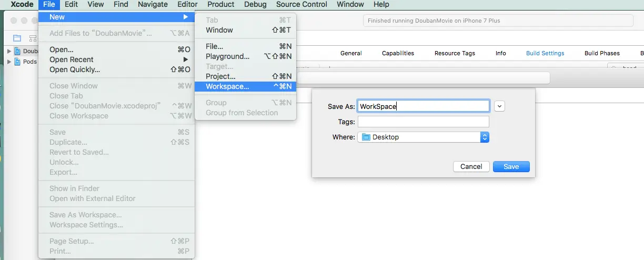Choose Window from the New submenu
Viewport: 644px width, 260px height.
click(x=245, y=30)
